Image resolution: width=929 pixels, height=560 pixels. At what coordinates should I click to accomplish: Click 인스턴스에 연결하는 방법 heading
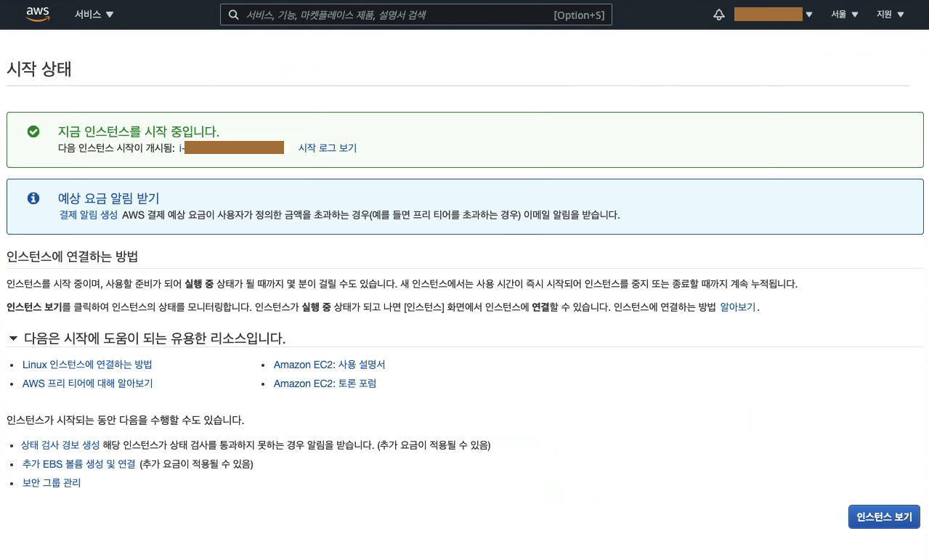(x=73, y=256)
